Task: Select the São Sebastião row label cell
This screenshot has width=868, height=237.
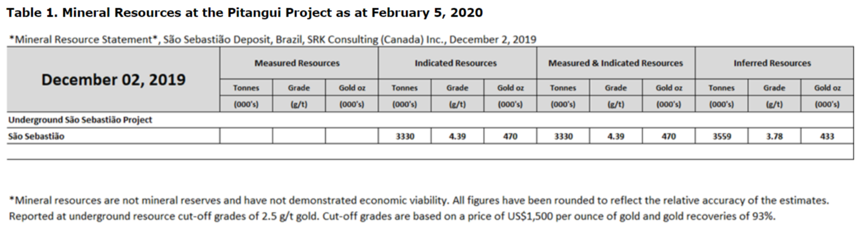Action: tap(37, 136)
